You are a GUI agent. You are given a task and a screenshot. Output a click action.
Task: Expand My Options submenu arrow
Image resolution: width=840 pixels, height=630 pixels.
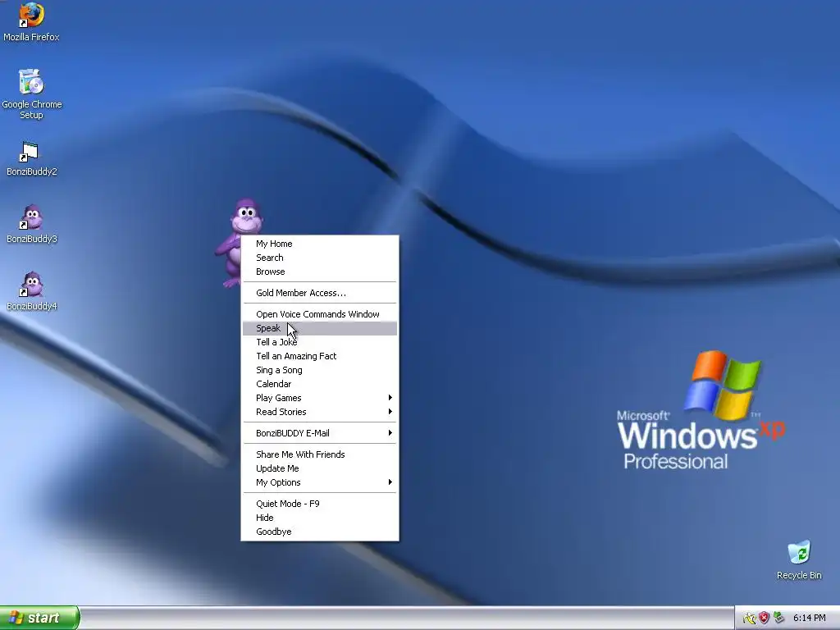(390, 482)
